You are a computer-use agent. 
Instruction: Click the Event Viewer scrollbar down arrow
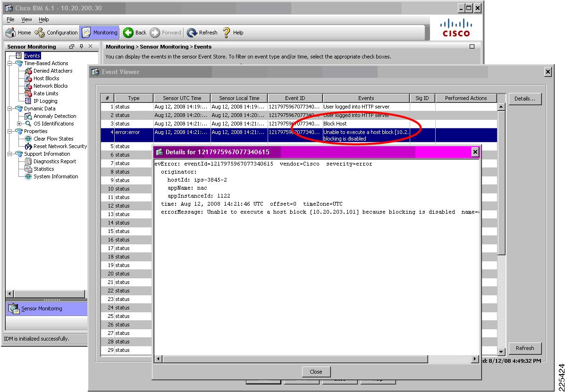pyautogui.click(x=501, y=352)
